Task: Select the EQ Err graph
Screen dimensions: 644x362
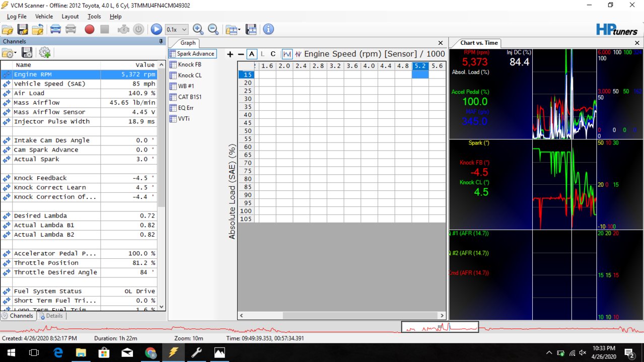Action: [181, 108]
